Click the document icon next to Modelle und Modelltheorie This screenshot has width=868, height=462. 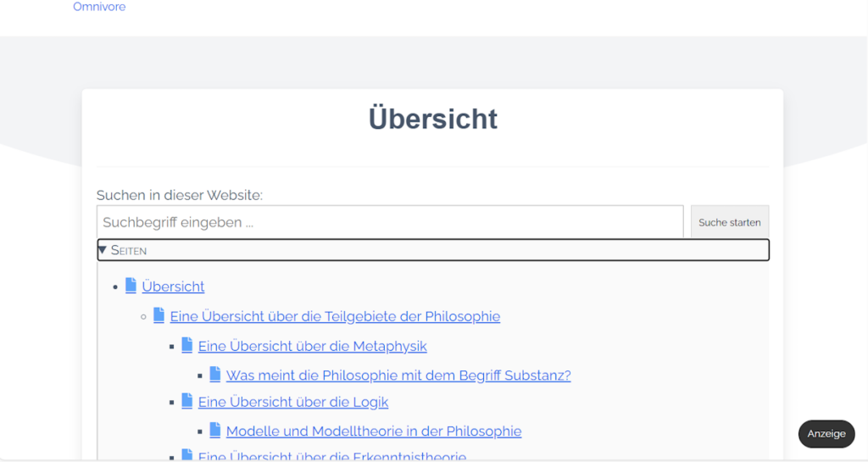tap(215, 430)
